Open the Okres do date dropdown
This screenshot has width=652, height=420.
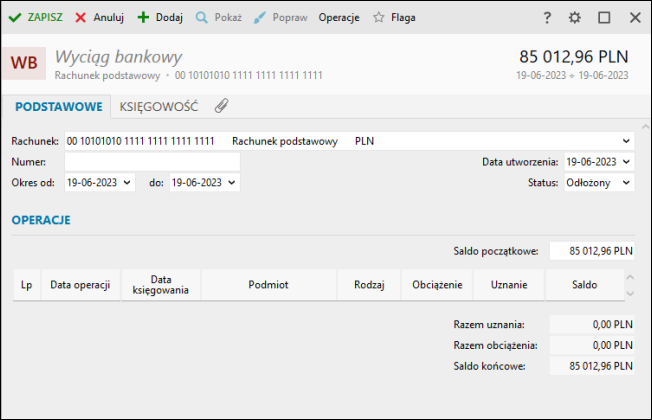click(232, 183)
